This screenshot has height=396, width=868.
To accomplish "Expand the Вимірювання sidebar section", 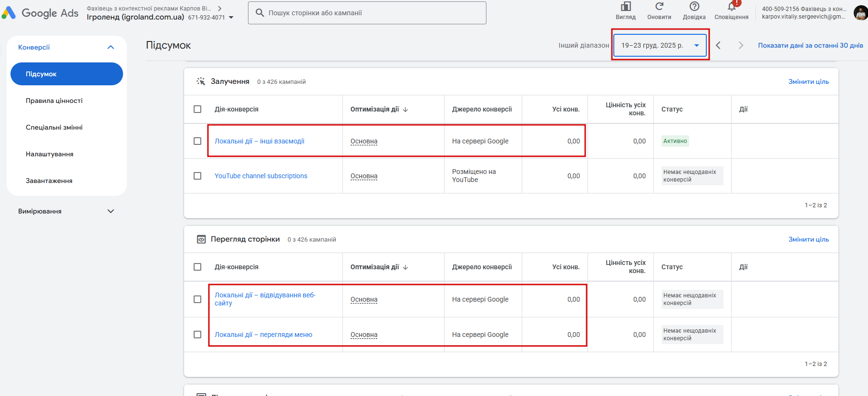I will tap(111, 211).
